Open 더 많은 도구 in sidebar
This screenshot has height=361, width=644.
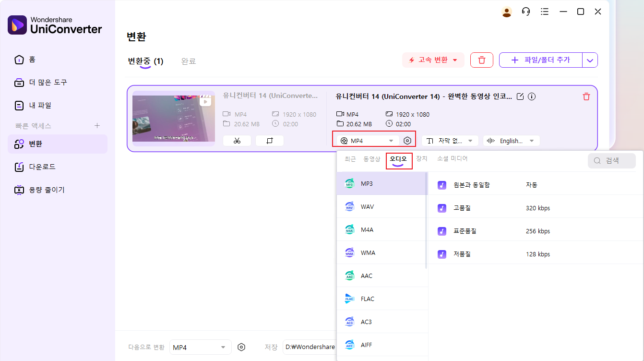pos(58,83)
